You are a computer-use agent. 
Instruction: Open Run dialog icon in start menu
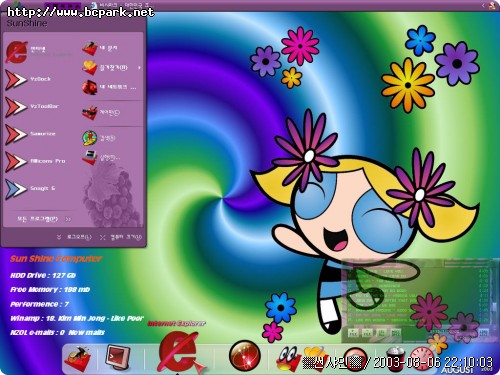tap(89, 157)
